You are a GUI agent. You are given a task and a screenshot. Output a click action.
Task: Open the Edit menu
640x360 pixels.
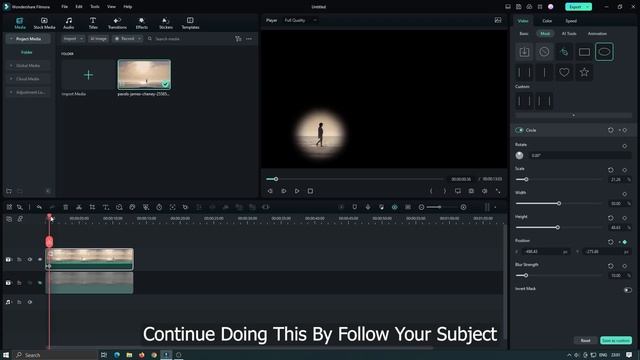[79, 7]
